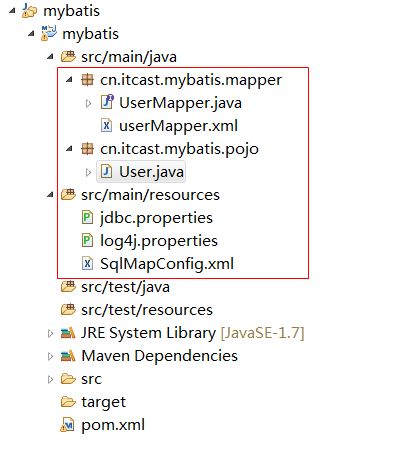Expand the User.java node
Image resolution: width=393 pixels, height=467 pixels.
coord(88,172)
